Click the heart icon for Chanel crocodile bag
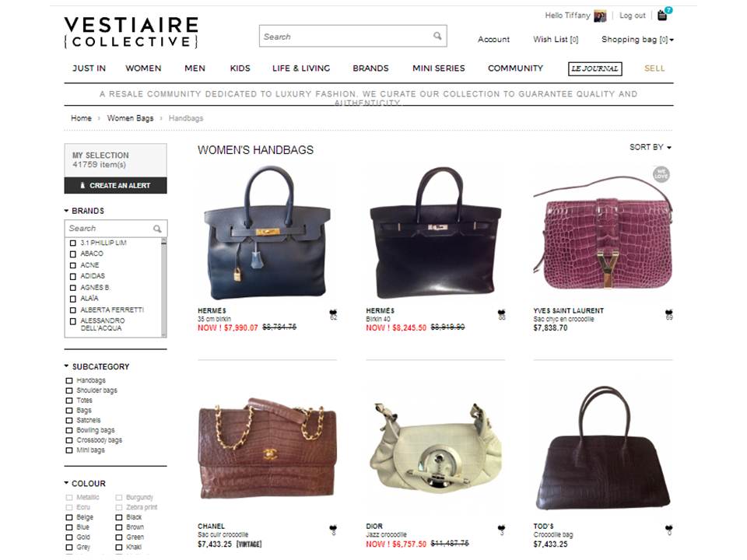This screenshot has width=747, height=560. click(x=333, y=528)
